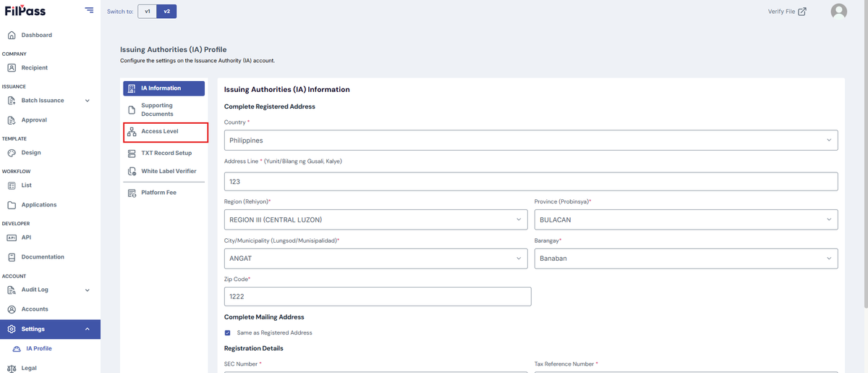Click the Design palette icon
Screen dimensions: 868x373
[12, 152]
